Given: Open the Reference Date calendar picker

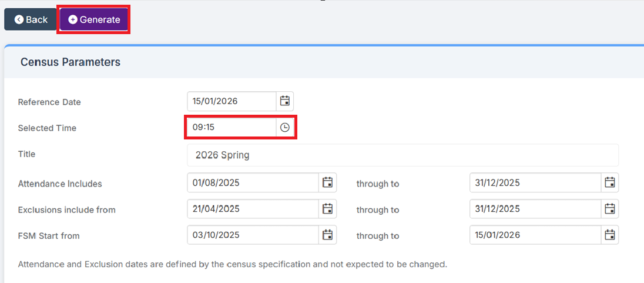Looking at the screenshot, I should pyautogui.click(x=285, y=101).
